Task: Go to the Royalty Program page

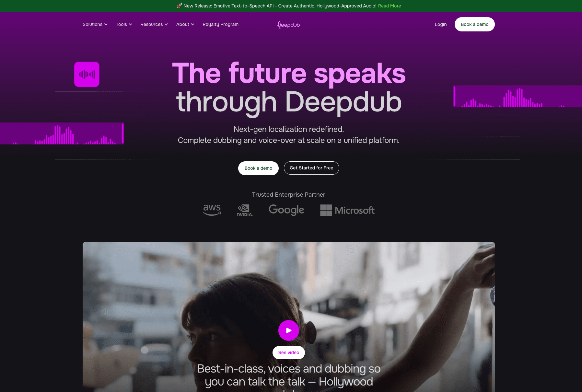Action: pos(220,24)
